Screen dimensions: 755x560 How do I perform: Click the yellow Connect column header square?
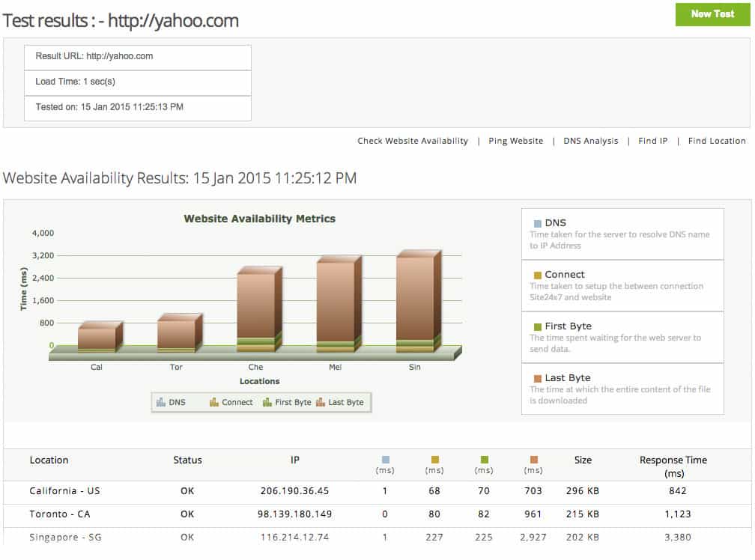(x=434, y=460)
